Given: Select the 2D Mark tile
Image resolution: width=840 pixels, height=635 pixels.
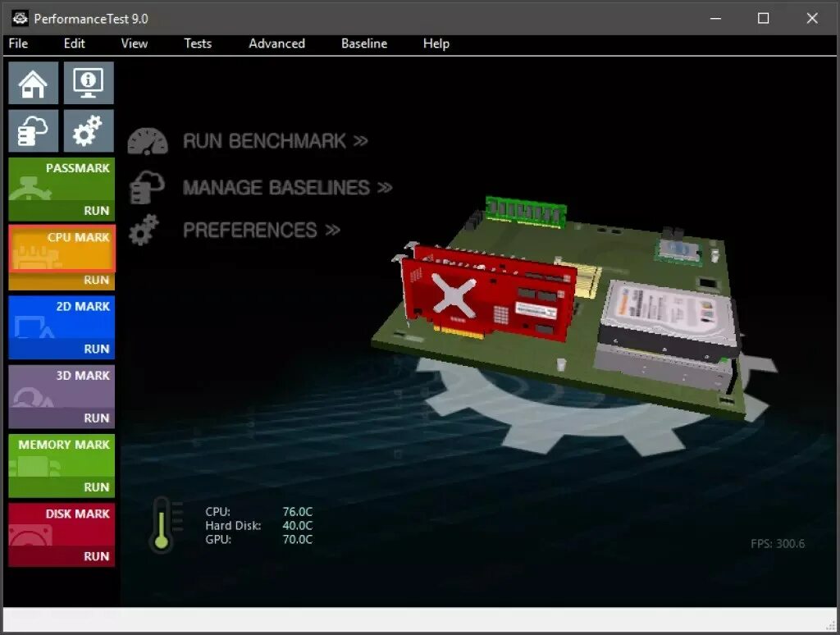Looking at the screenshot, I should (x=62, y=317).
